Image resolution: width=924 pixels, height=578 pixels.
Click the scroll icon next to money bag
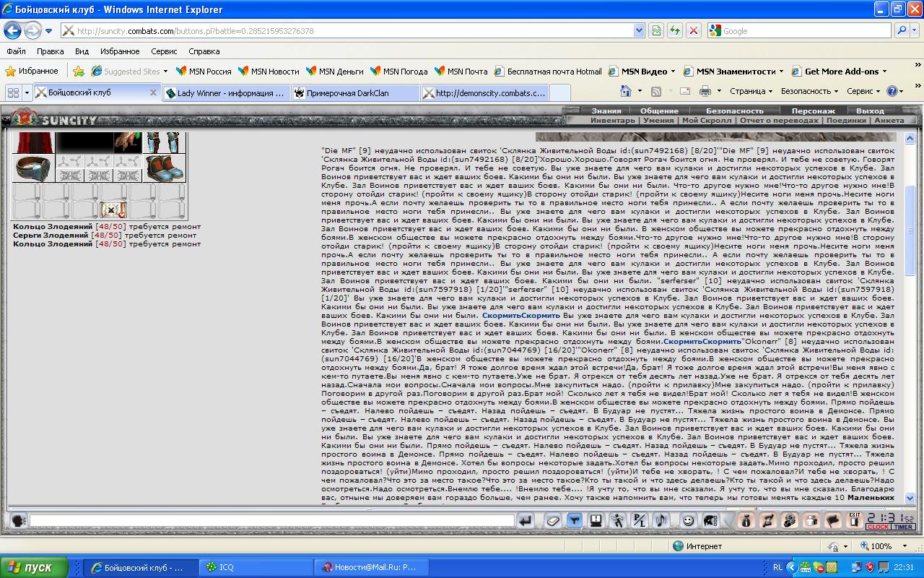tap(768, 520)
